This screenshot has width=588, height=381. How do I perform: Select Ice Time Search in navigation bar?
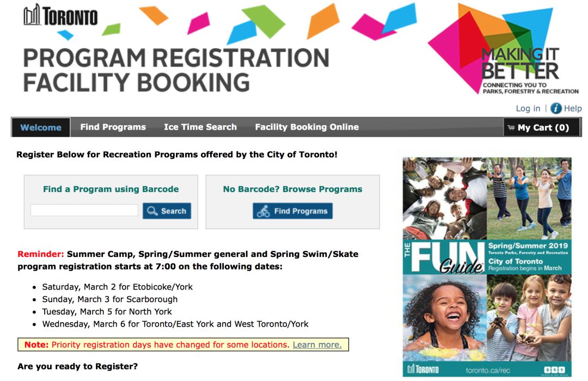point(200,127)
